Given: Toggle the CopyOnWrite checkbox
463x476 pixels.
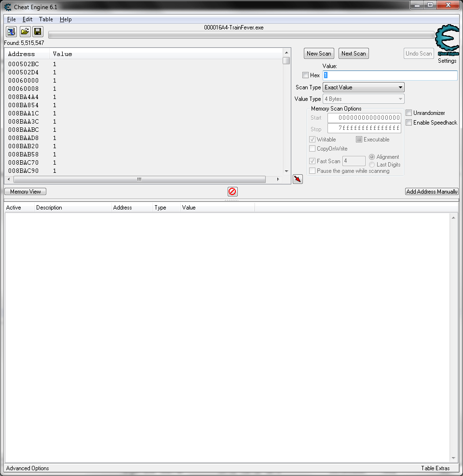Looking at the screenshot, I should coord(313,149).
